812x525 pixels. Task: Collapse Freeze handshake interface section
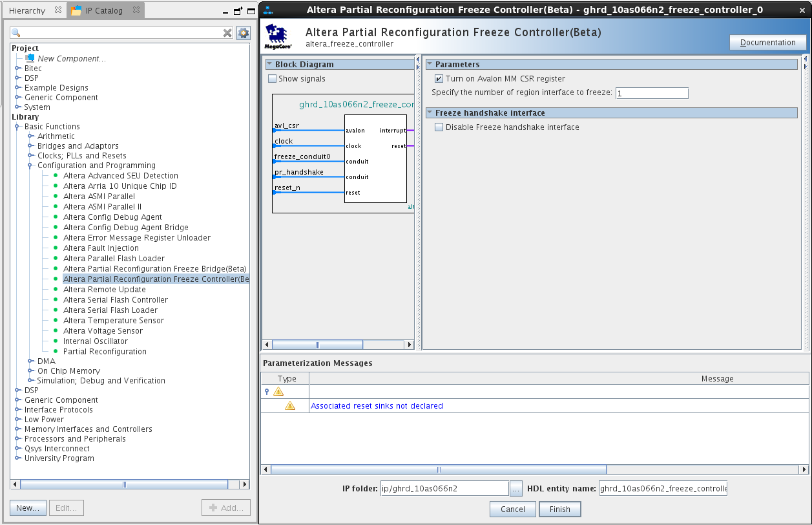point(430,112)
